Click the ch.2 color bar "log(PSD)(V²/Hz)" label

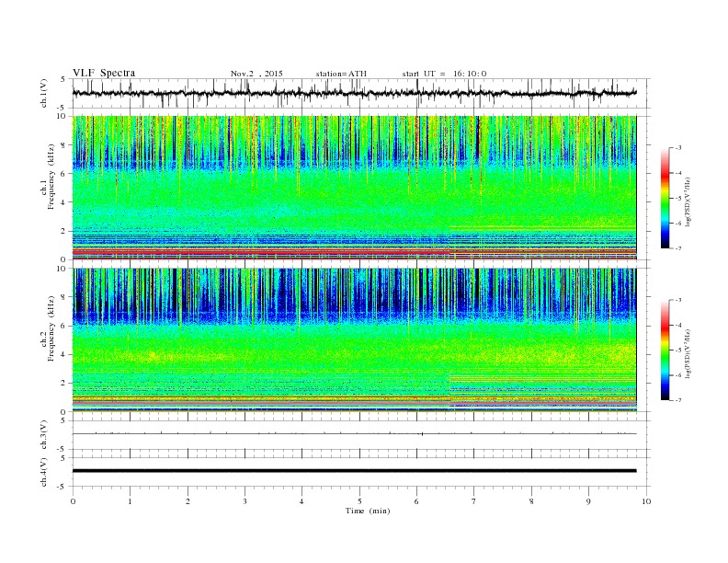click(688, 353)
